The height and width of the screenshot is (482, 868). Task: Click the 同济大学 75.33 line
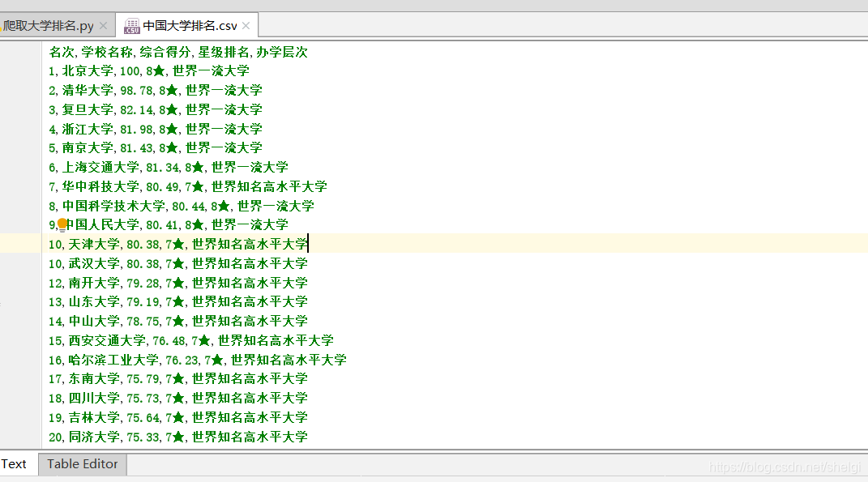tap(178, 437)
